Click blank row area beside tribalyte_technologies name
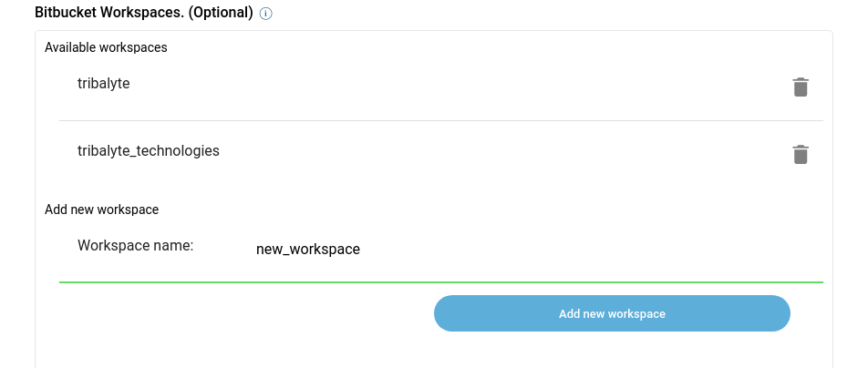868x368 pixels. coord(501,151)
